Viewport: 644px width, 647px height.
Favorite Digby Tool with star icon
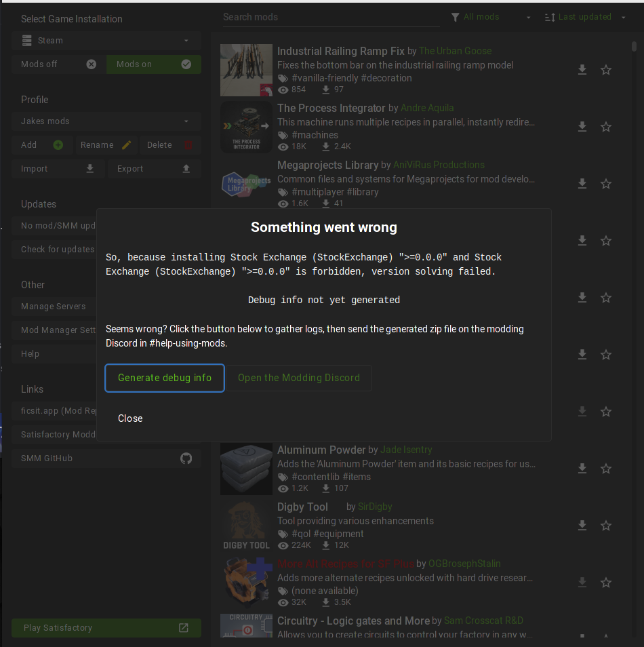coord(605,526)
